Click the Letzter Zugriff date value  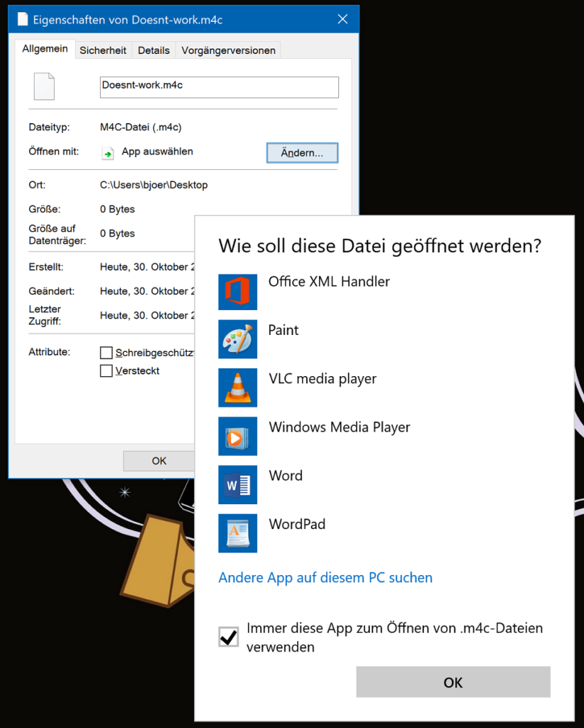147,315
